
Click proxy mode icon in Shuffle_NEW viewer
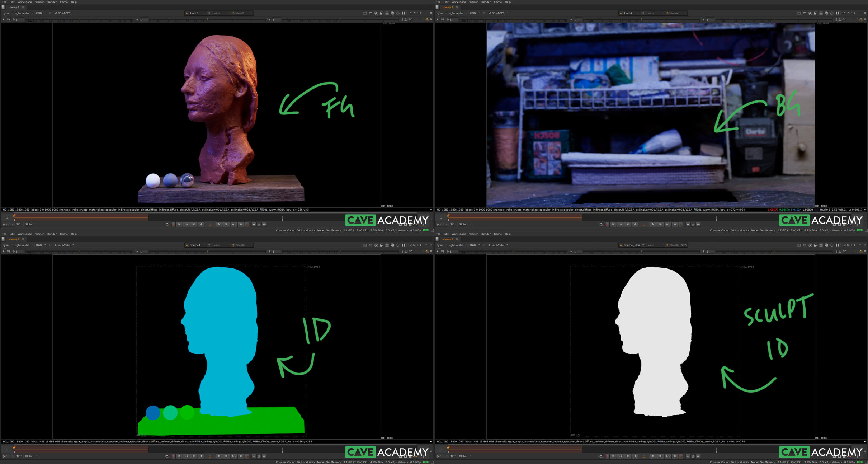click(815, 245)
